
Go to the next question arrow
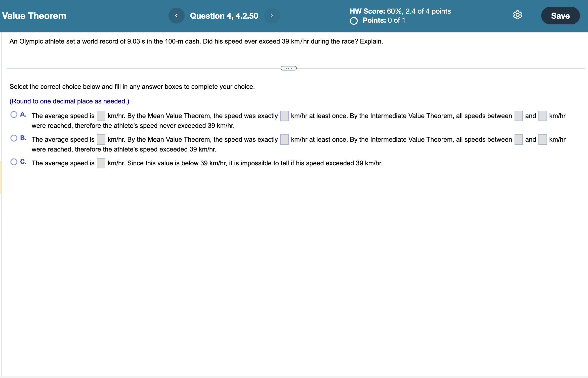tap(272, 16)
